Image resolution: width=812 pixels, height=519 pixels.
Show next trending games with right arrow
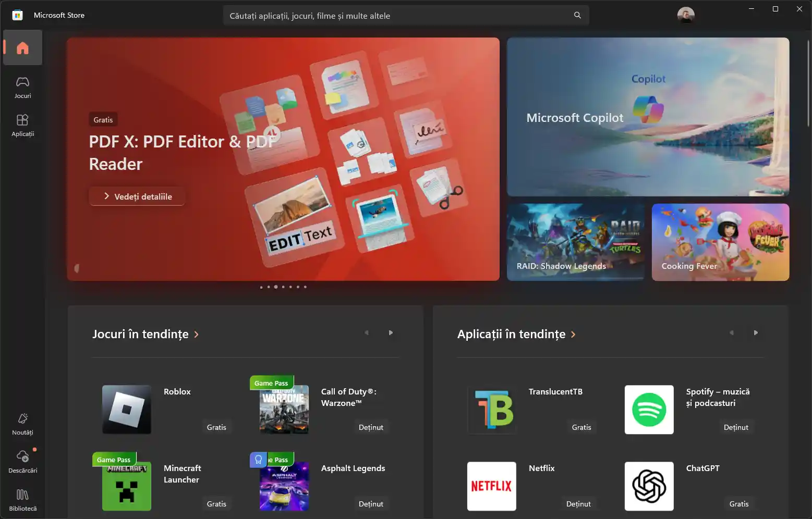pyautogui.click(x=391, y=333)
